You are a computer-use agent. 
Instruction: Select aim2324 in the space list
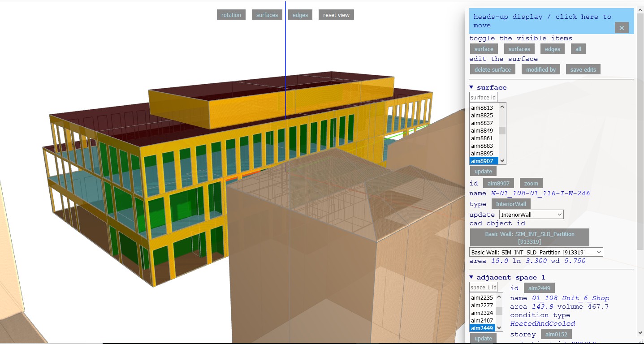[x=482, y=313]
